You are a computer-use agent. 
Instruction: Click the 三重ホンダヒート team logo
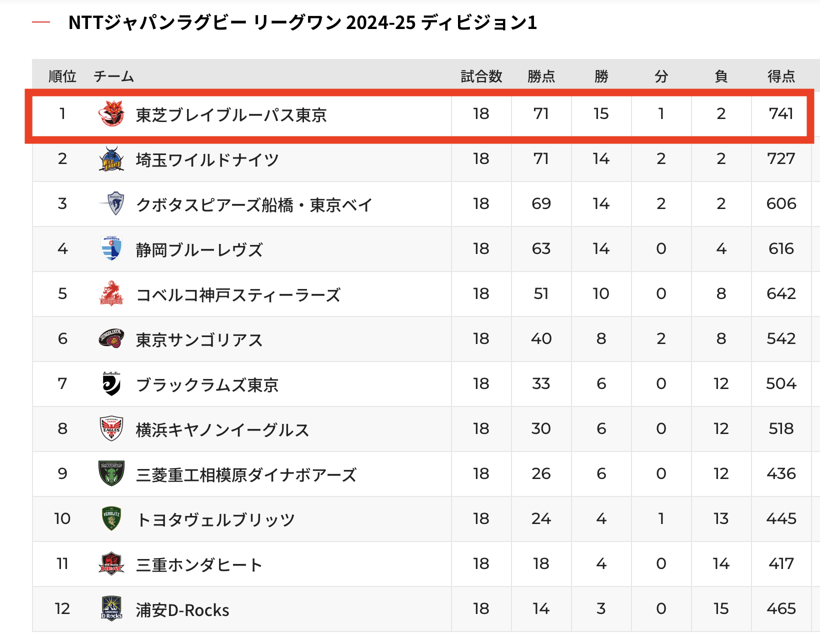(111, 563)
